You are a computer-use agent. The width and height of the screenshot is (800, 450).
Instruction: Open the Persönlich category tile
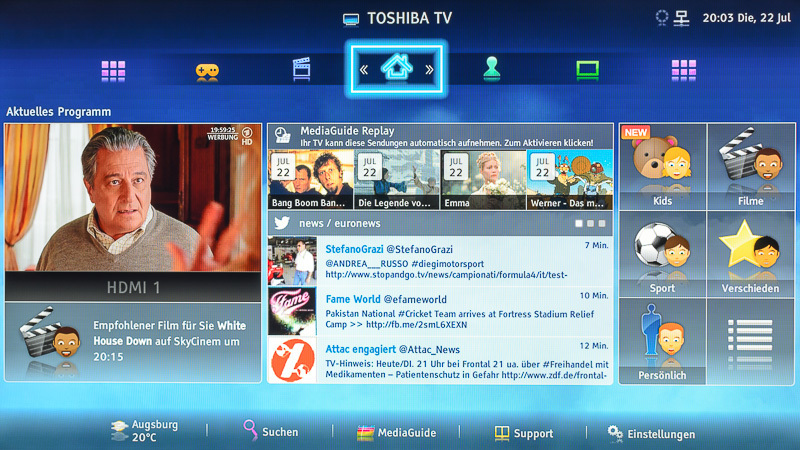[x=662, y=341]
